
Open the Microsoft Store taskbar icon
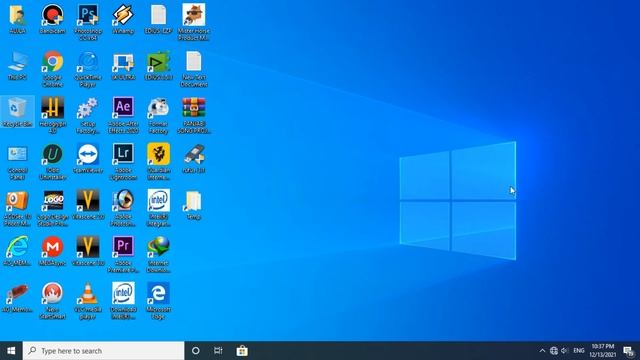(x=242, y=351)
